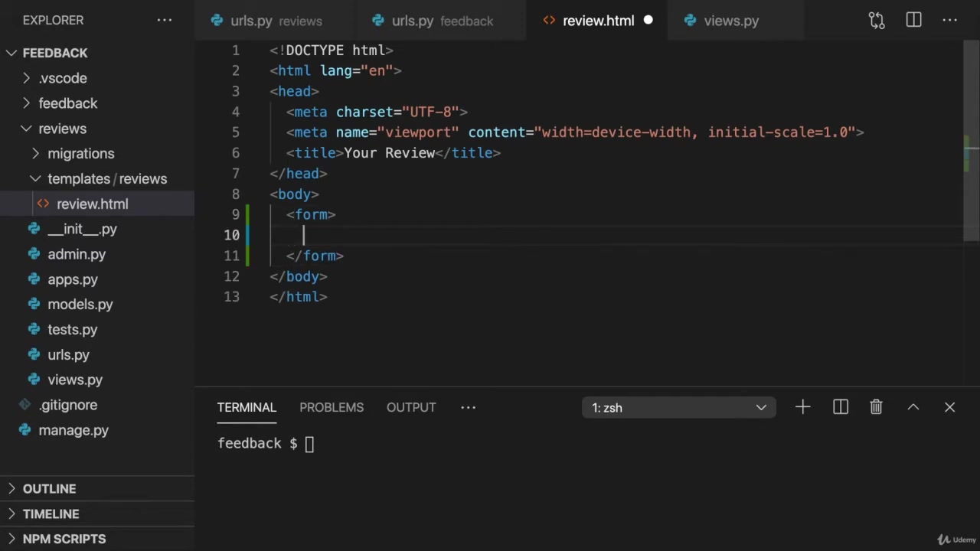Expand the TIMELINE section
This screenshot has height=551, width=980.
[x=51, y=514]
